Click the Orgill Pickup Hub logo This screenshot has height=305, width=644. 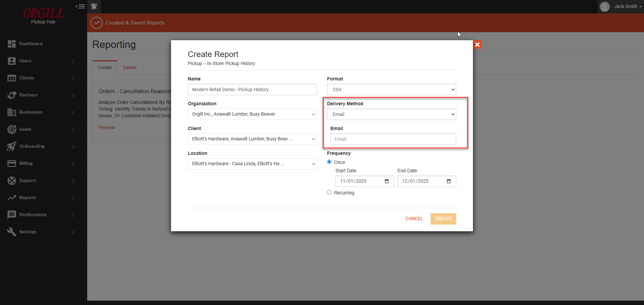pyautogui.click(x=43, y=16)
